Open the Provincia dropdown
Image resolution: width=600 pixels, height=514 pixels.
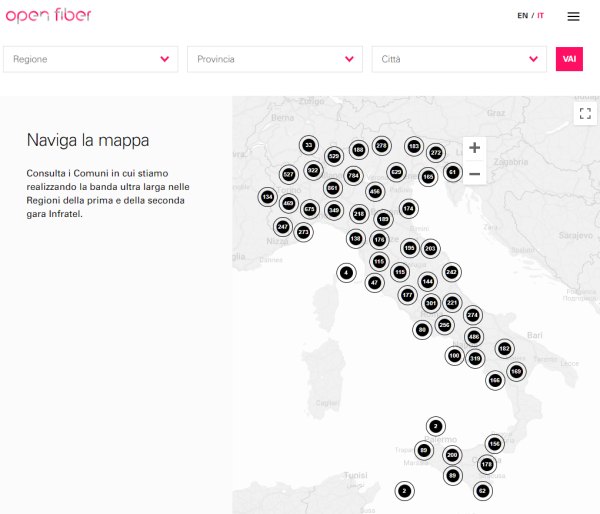274,59
